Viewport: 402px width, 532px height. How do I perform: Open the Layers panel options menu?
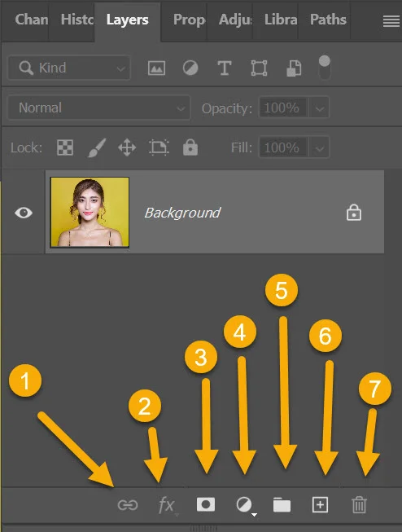(x=391, y=21)
